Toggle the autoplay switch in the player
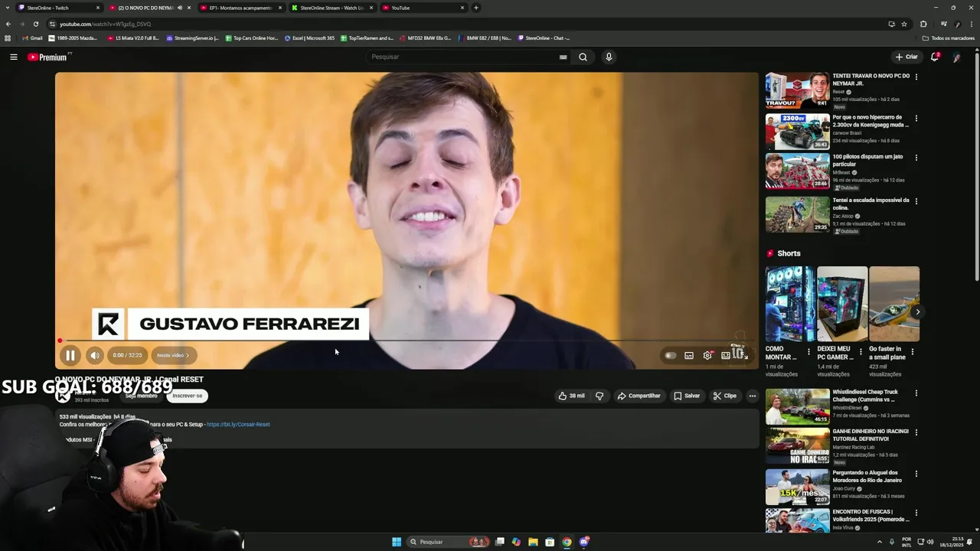 (671, 355)
